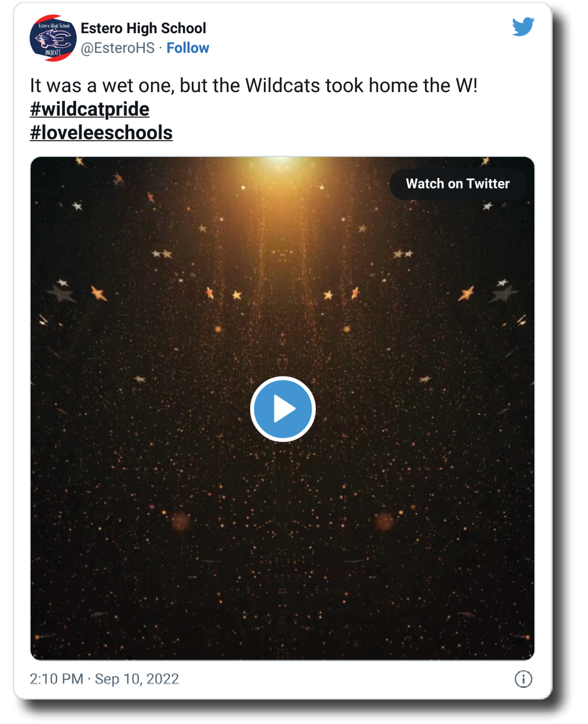
Task: Open the #loveleeschools hashtag
Action: 101,133
